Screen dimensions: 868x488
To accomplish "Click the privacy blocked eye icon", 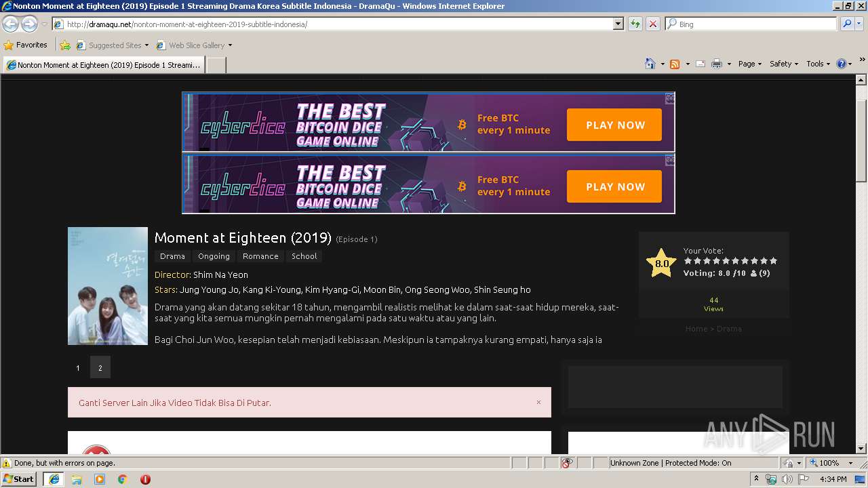I will coord(567,463).
